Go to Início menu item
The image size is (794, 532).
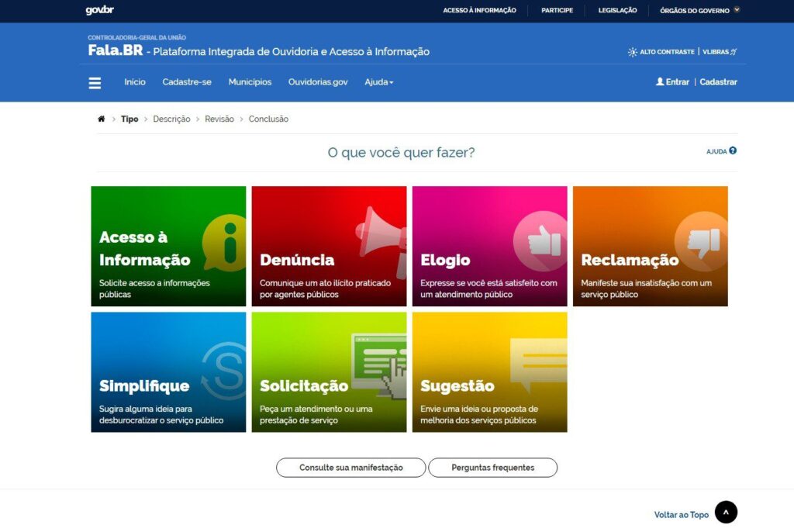[x=135, y=82]
